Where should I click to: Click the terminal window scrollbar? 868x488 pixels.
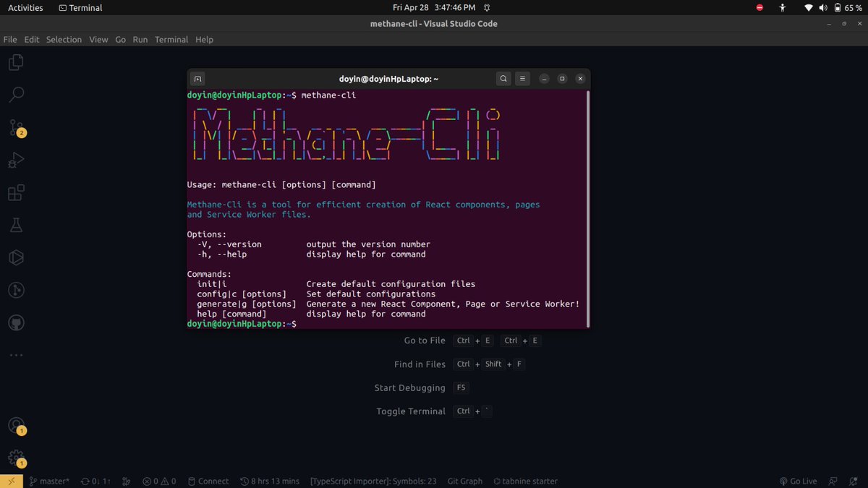click(587, 208)
